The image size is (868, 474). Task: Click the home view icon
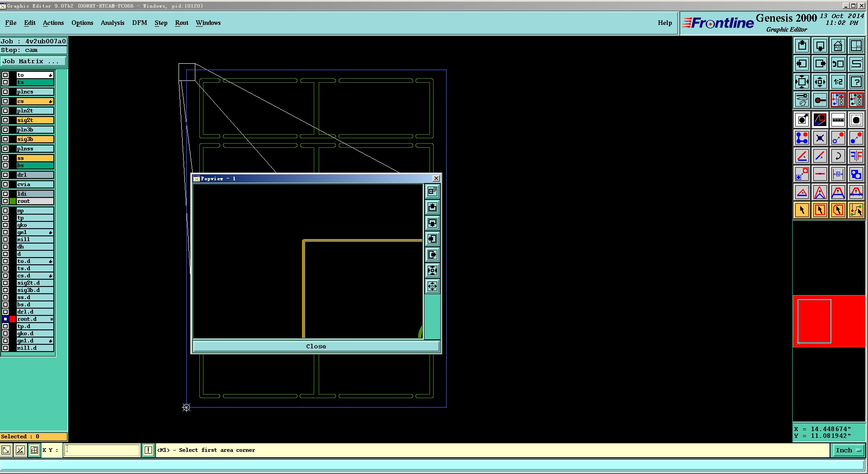838,46
